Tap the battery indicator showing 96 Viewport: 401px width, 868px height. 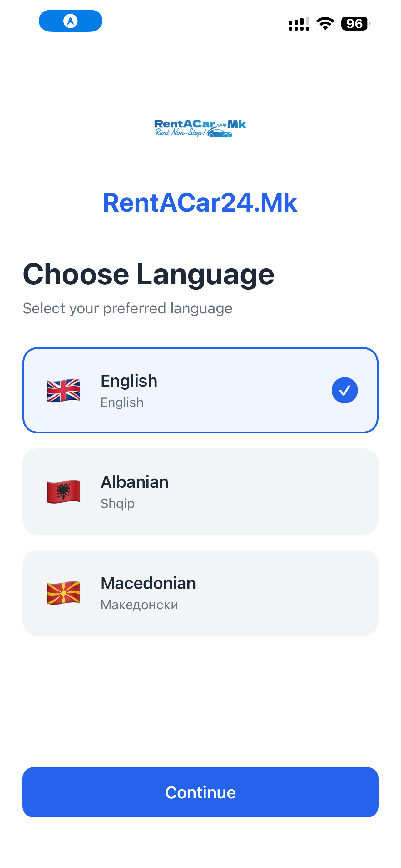click(355, 23)
